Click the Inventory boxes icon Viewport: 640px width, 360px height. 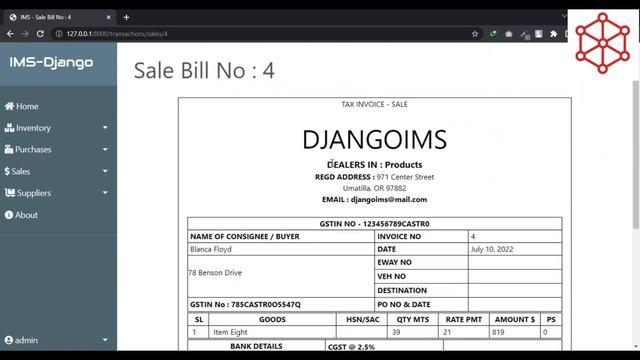tap(9, 128)
